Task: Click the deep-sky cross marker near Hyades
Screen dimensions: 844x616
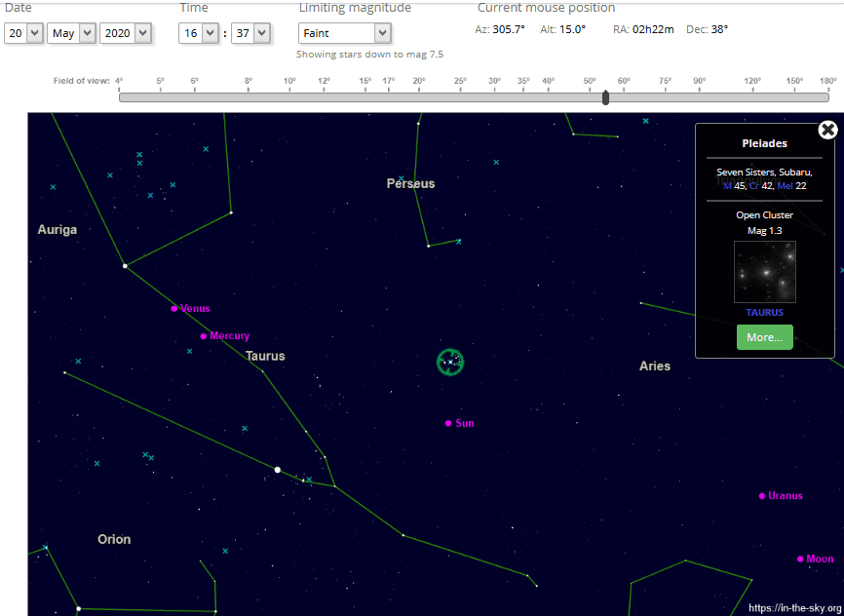Action: pos(309,480)
